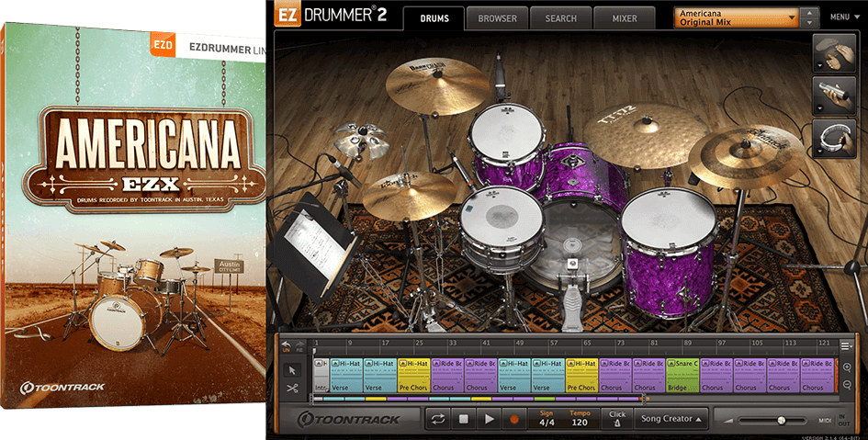Toggle the Click metronome
The image size is (868, 440).
(617, 419)
